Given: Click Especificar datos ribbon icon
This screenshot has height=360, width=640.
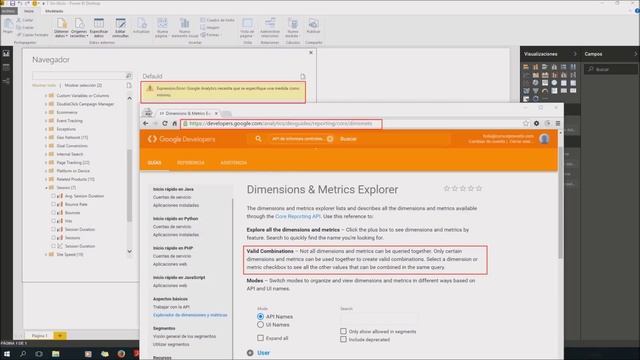Looking at the screenshot, I should (99, 28).
